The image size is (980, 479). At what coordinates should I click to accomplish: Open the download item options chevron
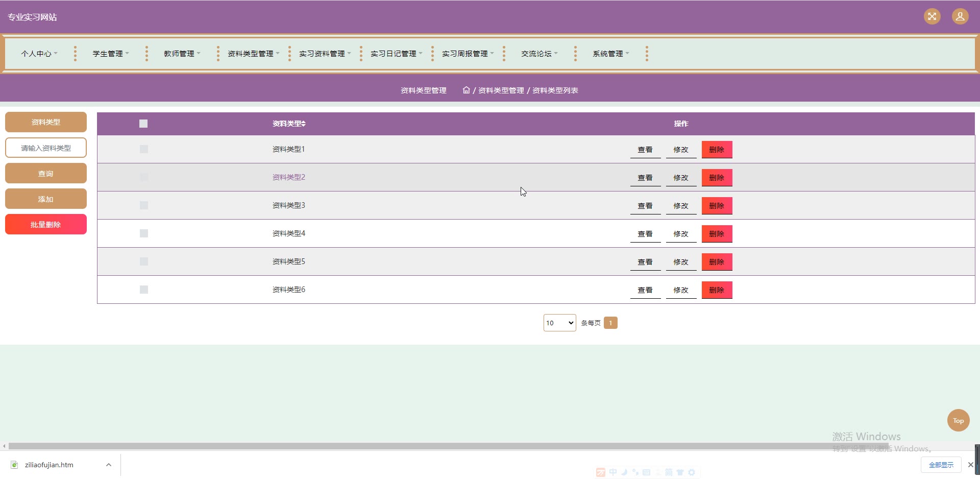(x=108, y=465)
